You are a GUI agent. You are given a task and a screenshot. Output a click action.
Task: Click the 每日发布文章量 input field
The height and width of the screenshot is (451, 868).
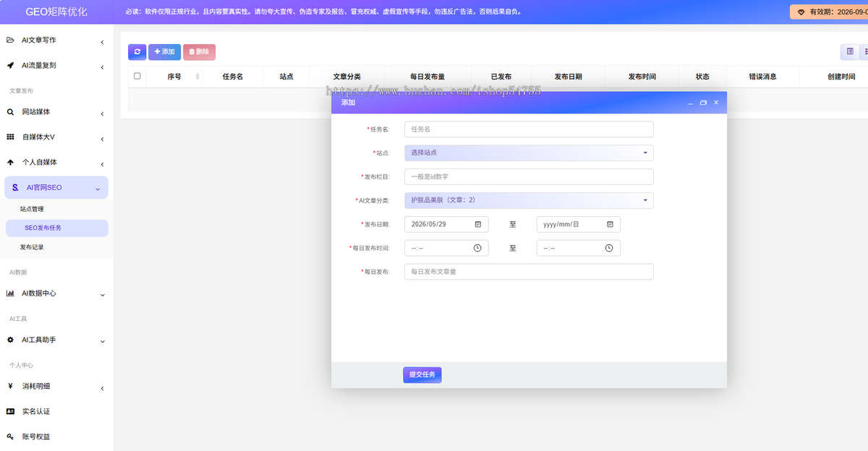(529, 272)
